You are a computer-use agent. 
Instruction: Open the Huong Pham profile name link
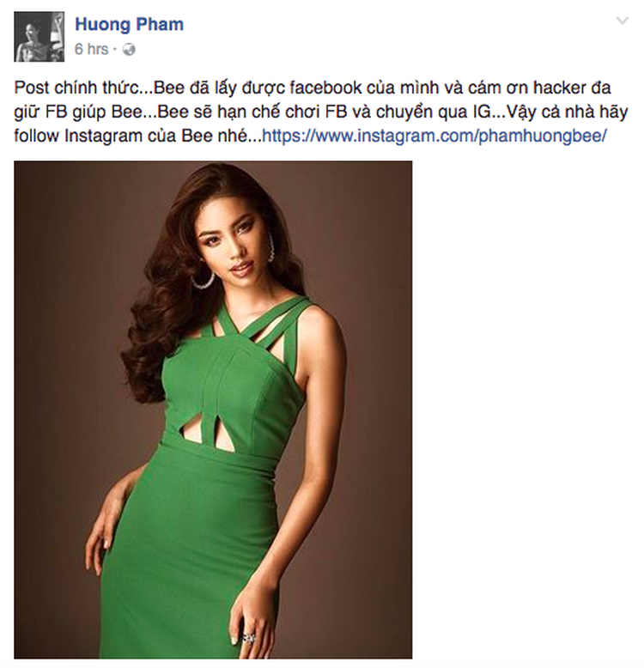coord(129,24)
